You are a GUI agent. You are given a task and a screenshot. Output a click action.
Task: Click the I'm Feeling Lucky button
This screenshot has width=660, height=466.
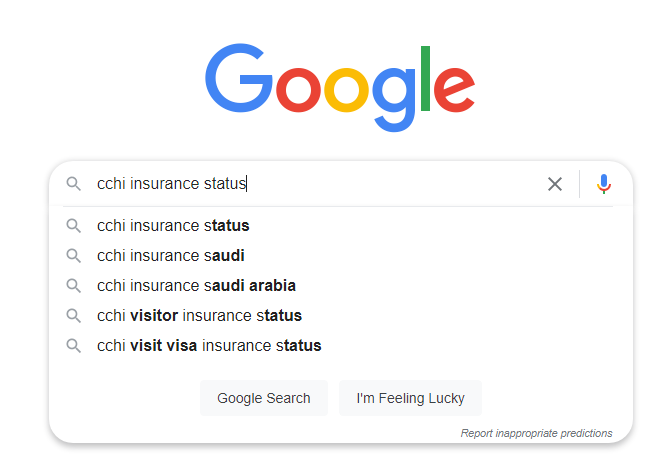pyautogui.click(x=410, y=398)
